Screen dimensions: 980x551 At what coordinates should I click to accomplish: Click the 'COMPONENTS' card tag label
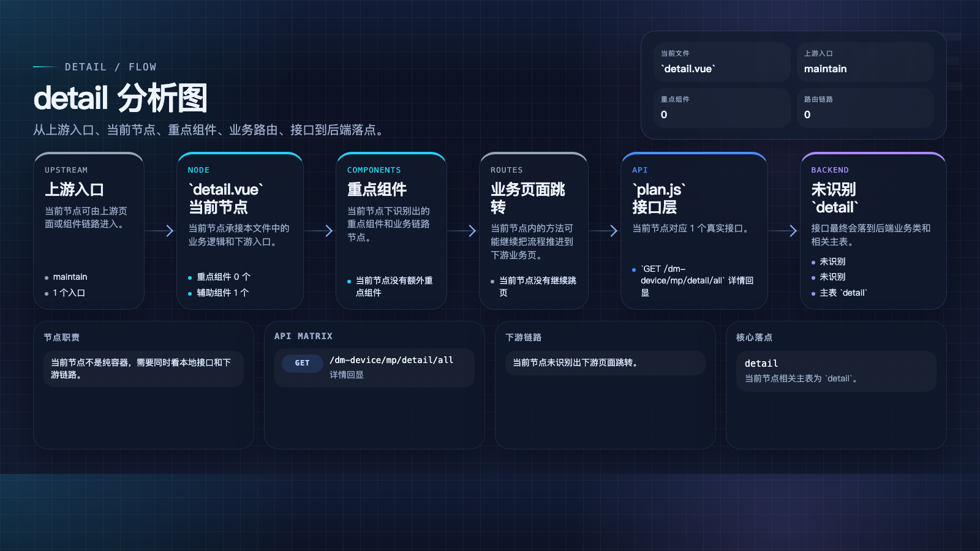374,170
